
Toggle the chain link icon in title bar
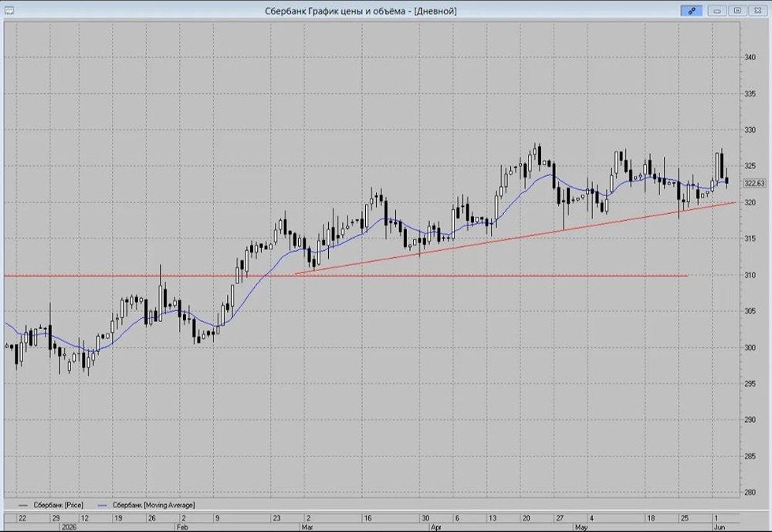click(x=691, y=11)
